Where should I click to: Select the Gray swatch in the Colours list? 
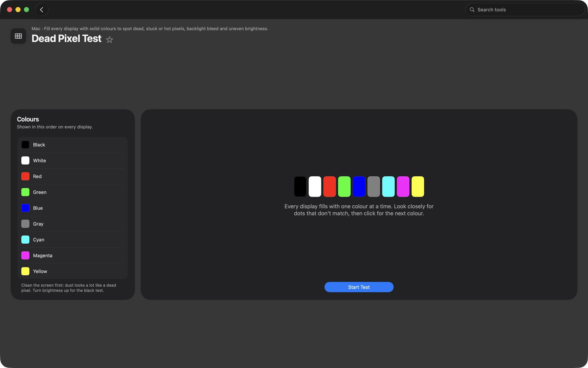pos(25,224)
